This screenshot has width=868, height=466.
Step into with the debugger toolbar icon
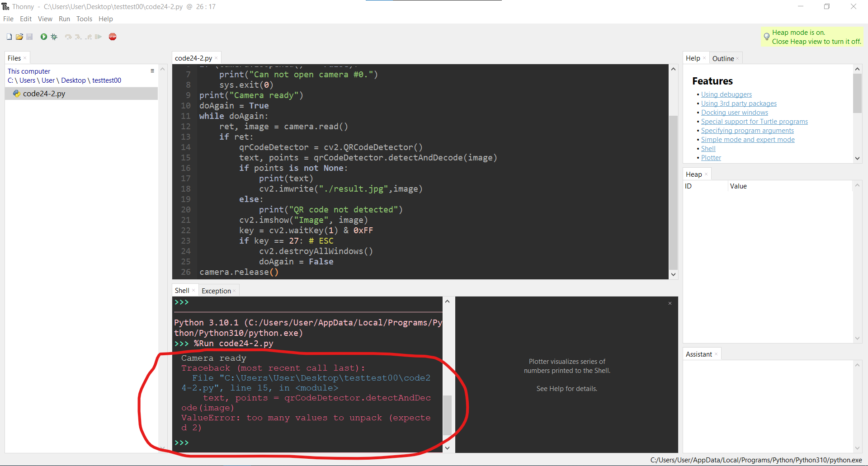pos(78,37)
